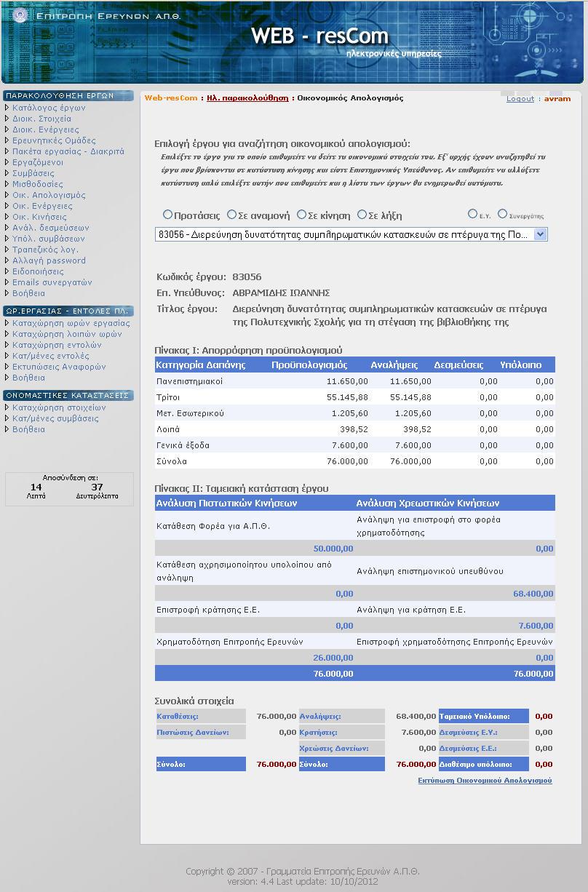This screenshot has width=588, height=892.
Task: Open Βοήθεια under Παρακολούθηση Έργων
Action: click(x=28, y=293)
